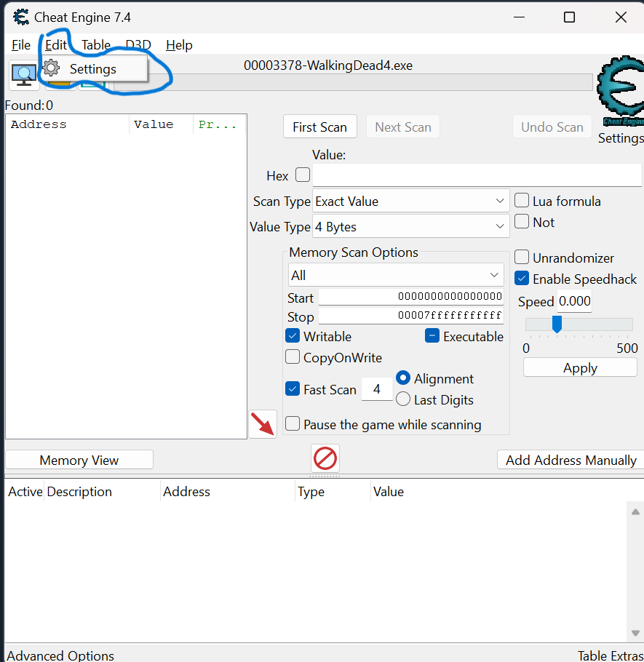
Task: Uncheck the Fast Scan checkbox
Action: tap(293, 389)
